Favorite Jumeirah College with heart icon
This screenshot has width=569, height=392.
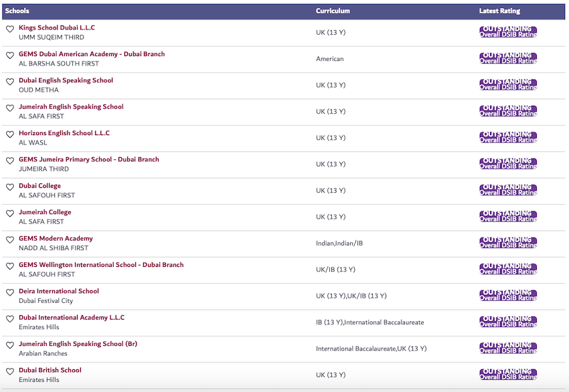pos(10,213)
